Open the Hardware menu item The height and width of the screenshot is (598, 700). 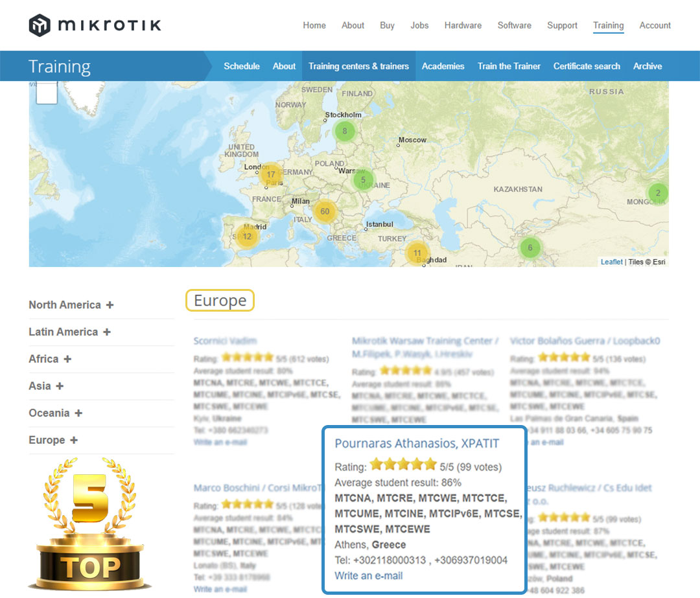click(463, 25)
